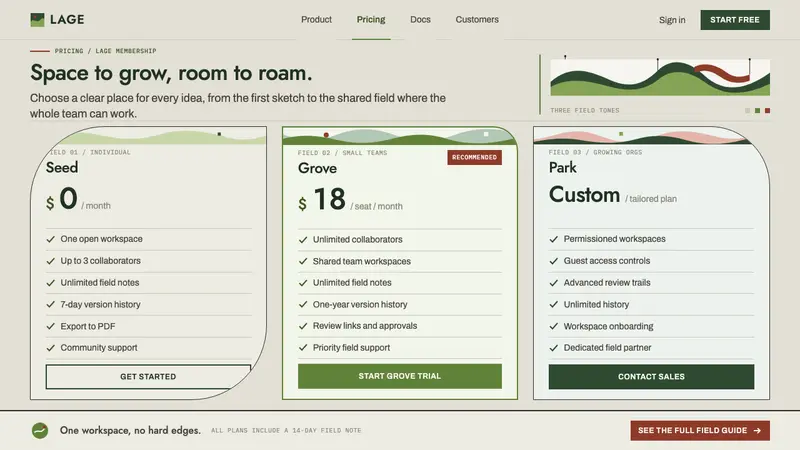Click checkmark beside Workspace onboarding

pyautogui.click(x=554, y=327)
